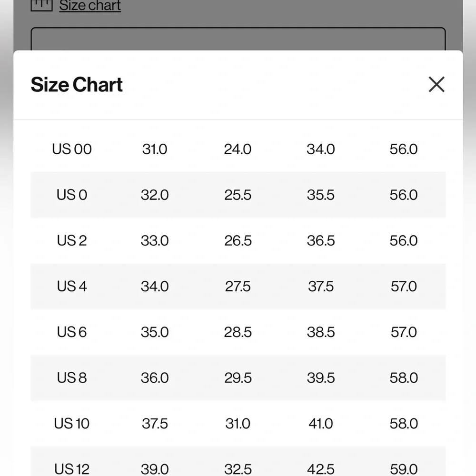Click the US 4 size label

(x=72, y=286)
